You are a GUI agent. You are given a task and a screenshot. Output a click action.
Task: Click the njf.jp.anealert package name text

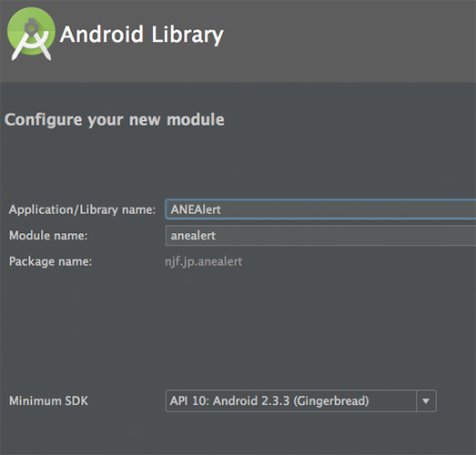click(203, 262)
